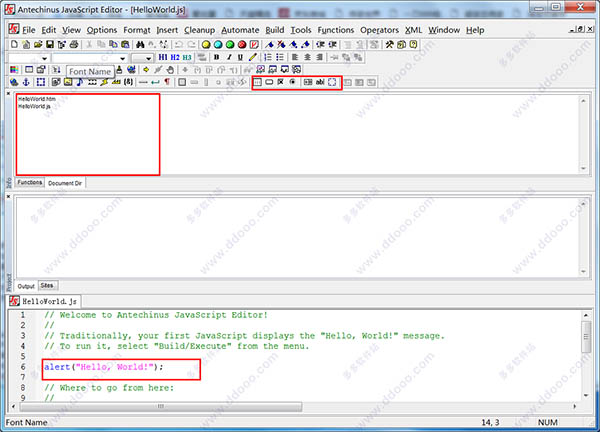Close the Project panel with its x
The width and height of the screenshot is (600, 432).
[8, 197]
